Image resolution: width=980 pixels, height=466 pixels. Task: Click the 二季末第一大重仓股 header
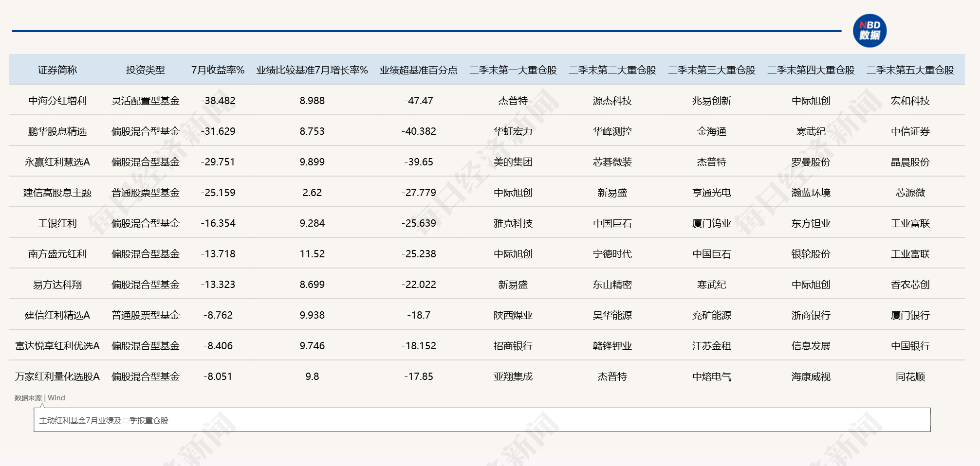pos(513,70)
